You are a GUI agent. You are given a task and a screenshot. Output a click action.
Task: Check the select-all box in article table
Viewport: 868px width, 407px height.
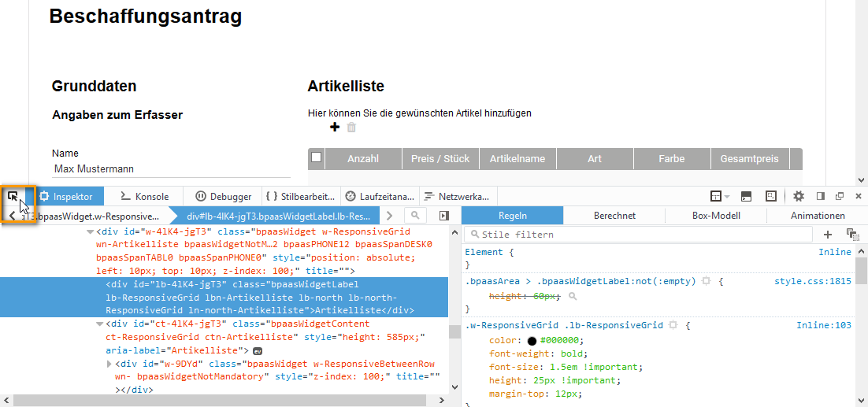317,157
